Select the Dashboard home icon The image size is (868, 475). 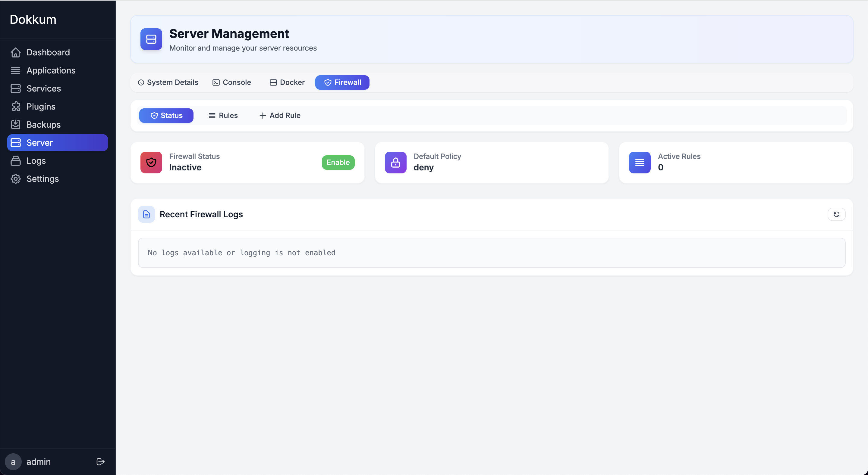coord(16,52)
